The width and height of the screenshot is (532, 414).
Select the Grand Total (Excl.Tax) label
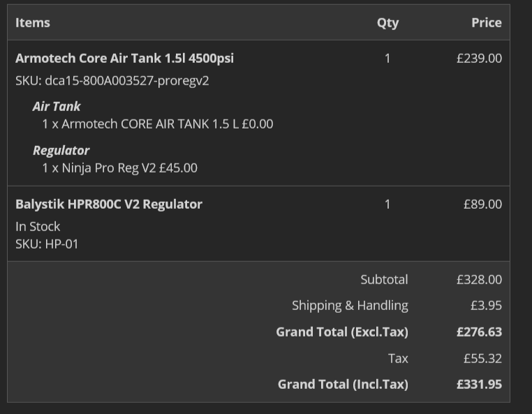[x=341, y=332]
